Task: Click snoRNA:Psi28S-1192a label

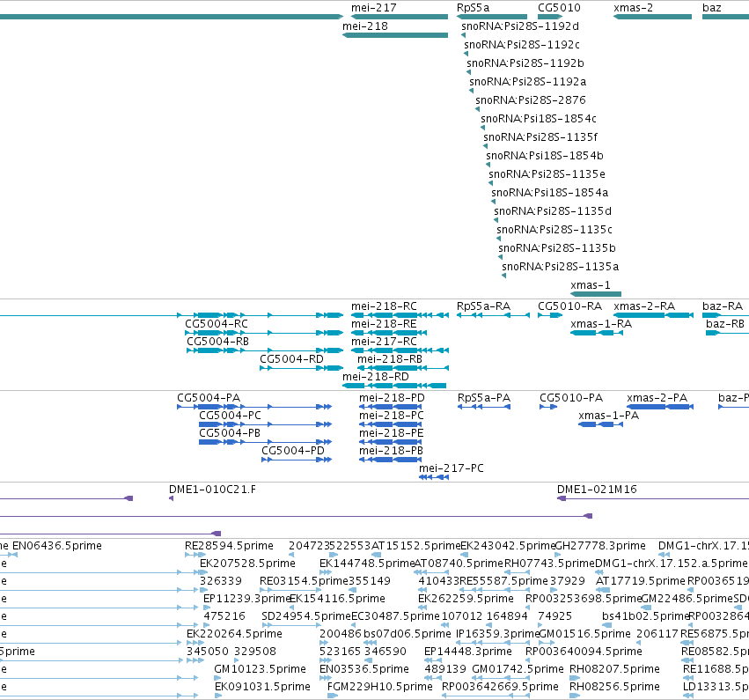Action: 528,82
